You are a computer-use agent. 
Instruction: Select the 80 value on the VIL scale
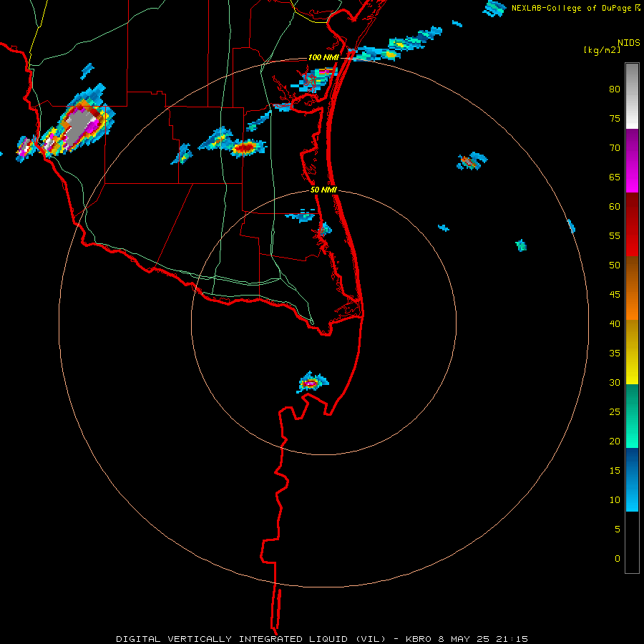pyautogui.click(x=615, y=89)
